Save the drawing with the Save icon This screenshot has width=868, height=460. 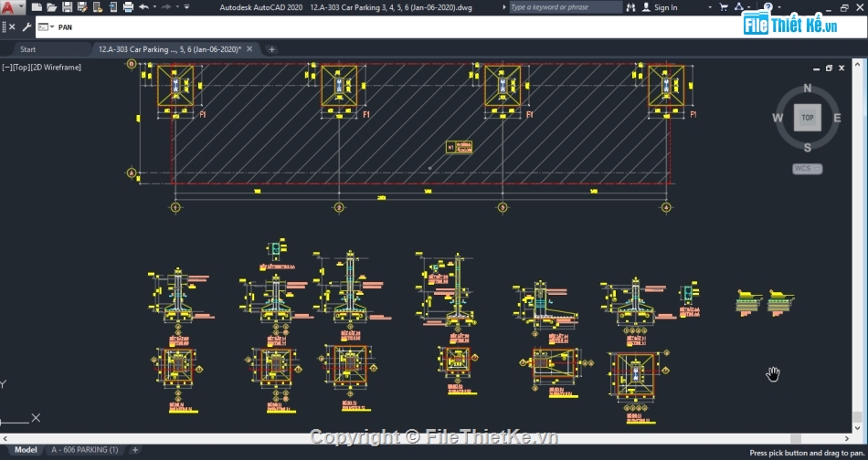click(x=67, y=7)
